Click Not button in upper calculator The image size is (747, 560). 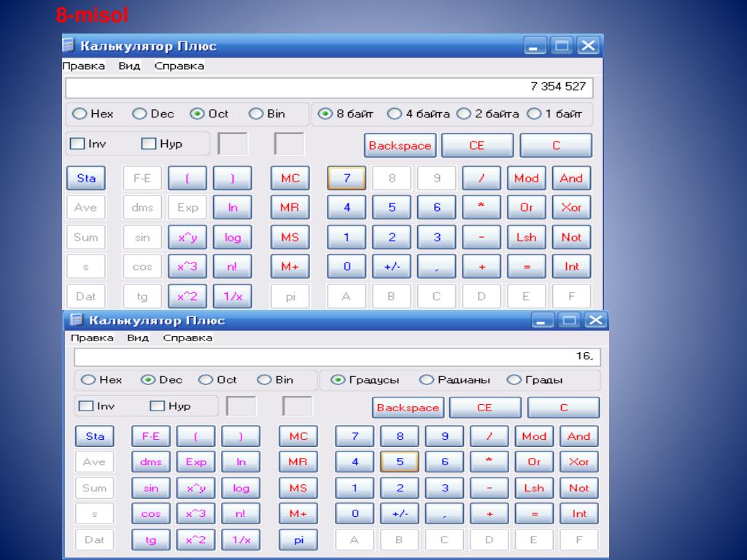(571, 237)
